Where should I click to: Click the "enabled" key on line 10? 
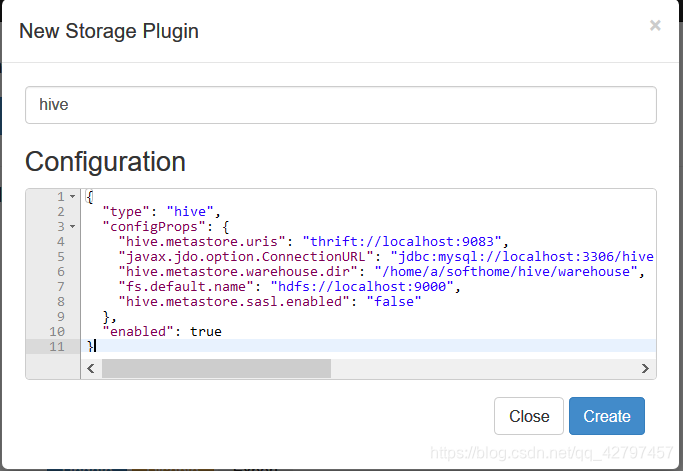[138, 332]
